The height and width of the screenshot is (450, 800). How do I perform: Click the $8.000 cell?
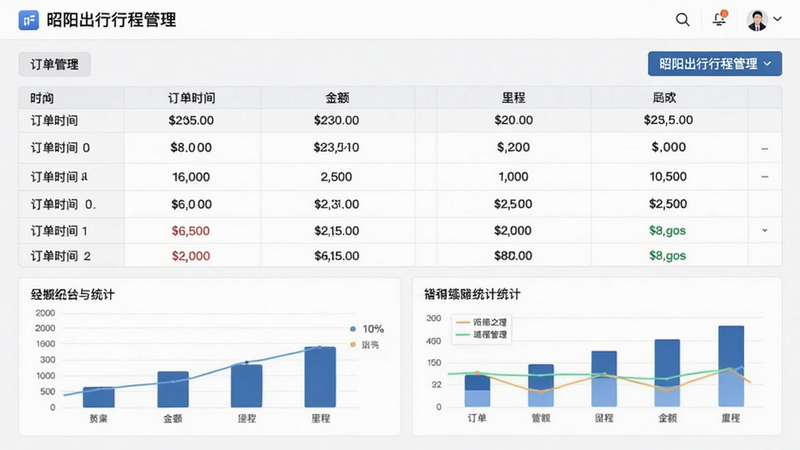191,147
